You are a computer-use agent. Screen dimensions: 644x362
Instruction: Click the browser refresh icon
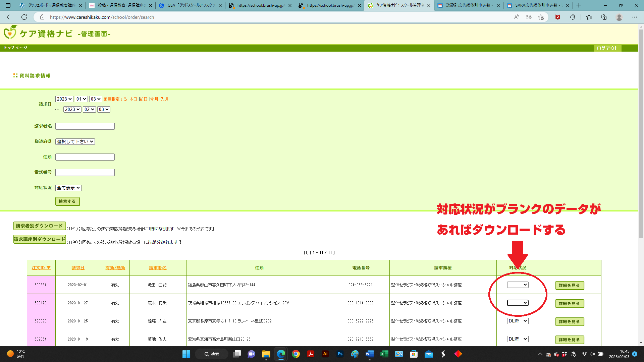24,17
